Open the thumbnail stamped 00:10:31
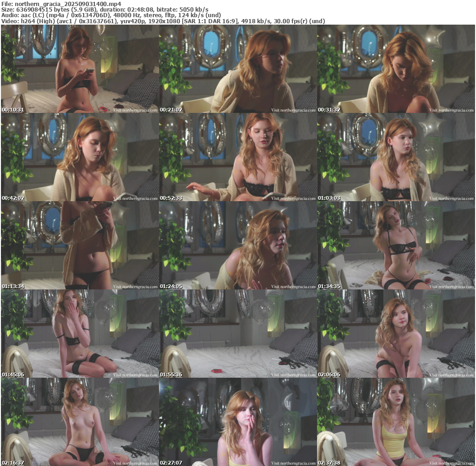The image size is (476, 466). [79, 69]
